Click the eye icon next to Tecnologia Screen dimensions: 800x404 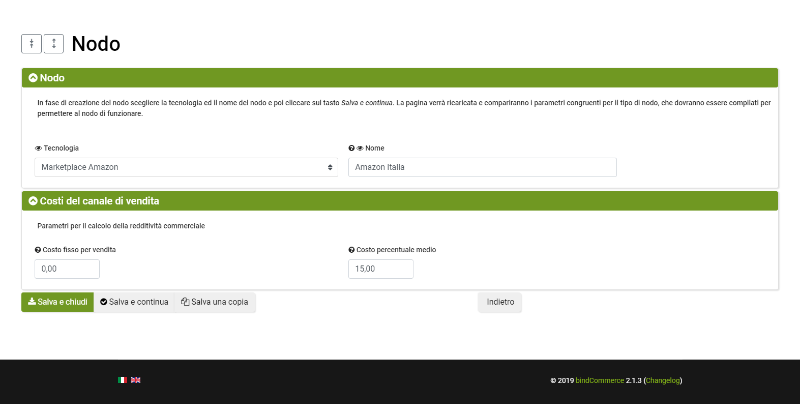point(38,148)
